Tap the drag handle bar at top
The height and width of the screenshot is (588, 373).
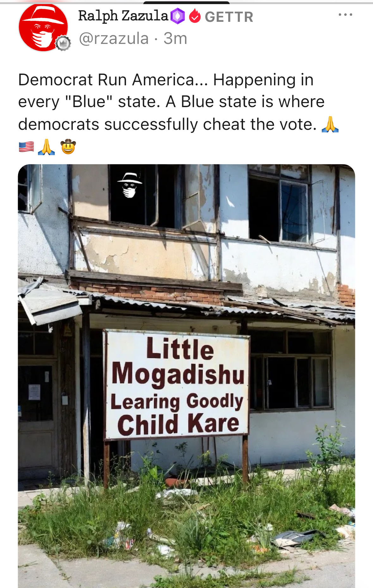(x=186, y=3)
